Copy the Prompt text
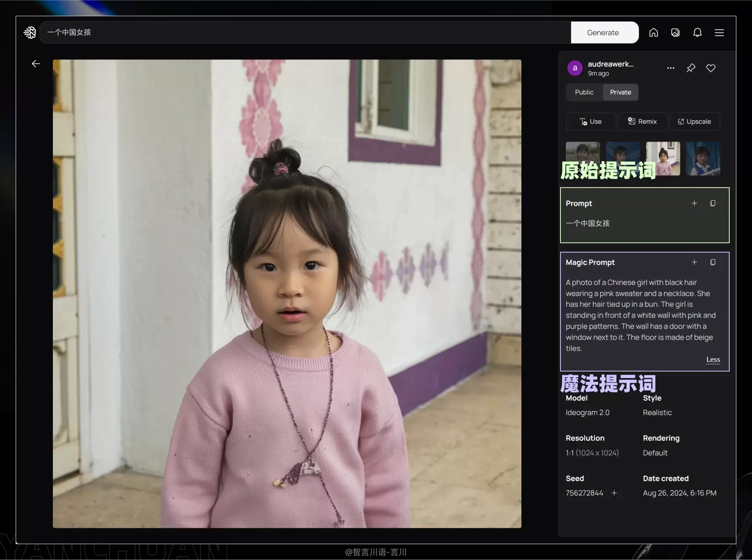This screenshot has height=560, width=752. point(713,203)
